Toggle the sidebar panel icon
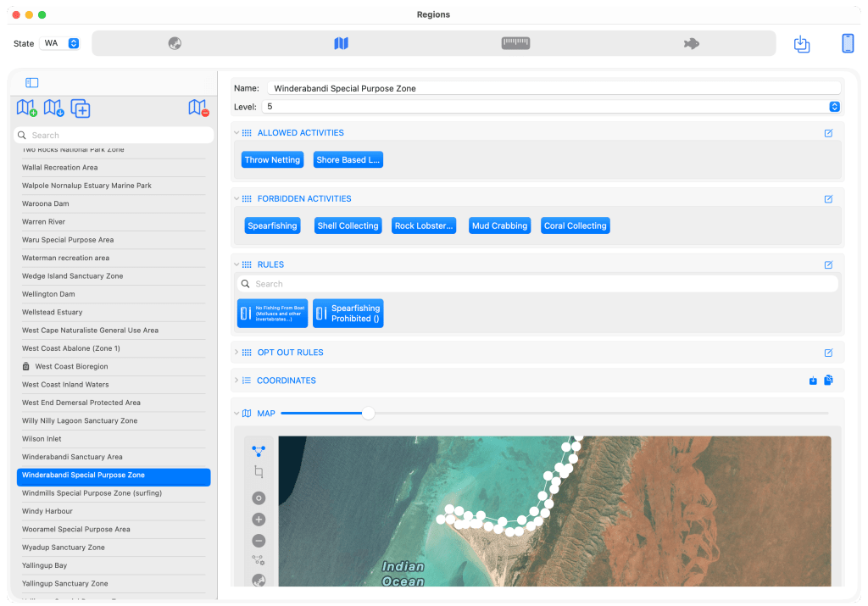This screenshot has height=606, width=868. tap(31, 82)
